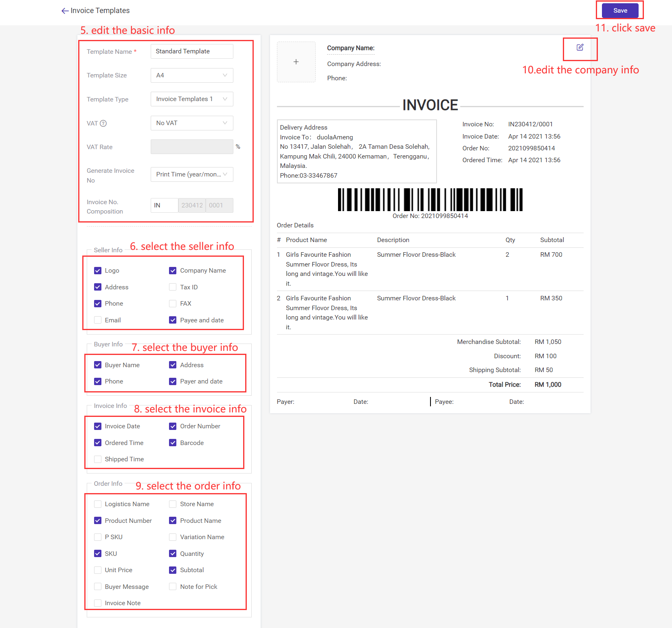The image size is (672, 628).
Task: Click the Invoice Templates link
Action: pos(100,11)
